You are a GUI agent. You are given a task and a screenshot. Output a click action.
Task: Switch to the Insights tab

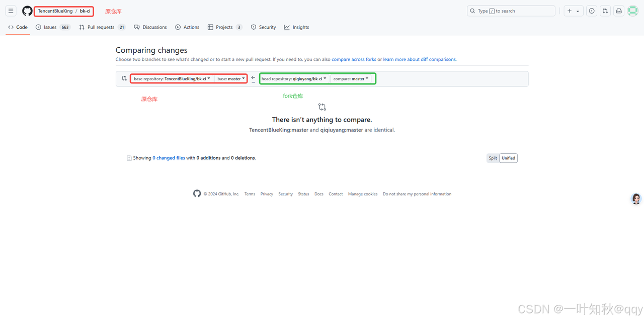pyautogui.click(x=296, y=27)
